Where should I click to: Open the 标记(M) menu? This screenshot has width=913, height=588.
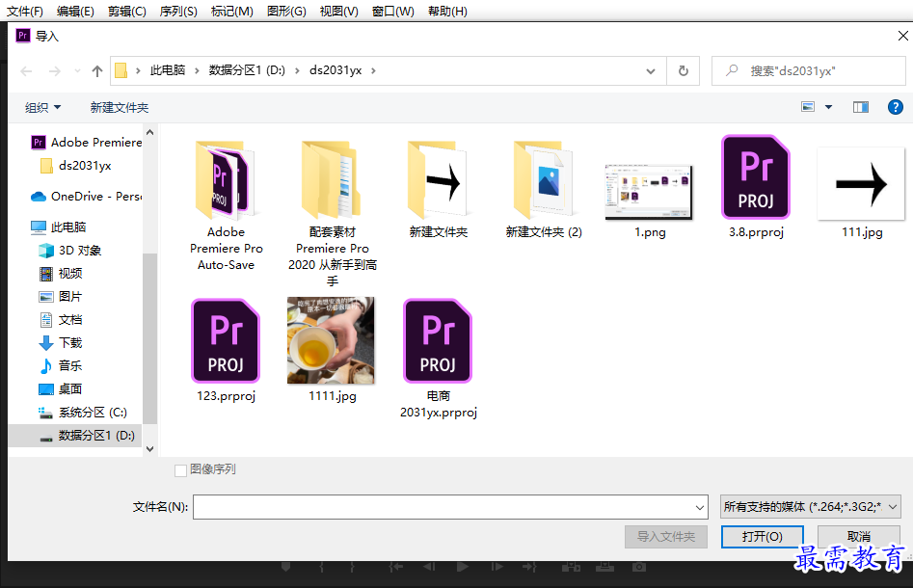pos(231,11)
